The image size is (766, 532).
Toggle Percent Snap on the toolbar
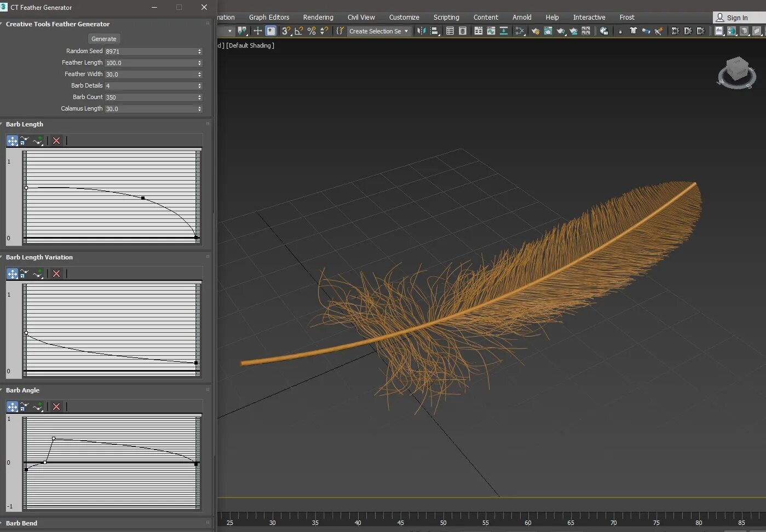coord(312,31)
